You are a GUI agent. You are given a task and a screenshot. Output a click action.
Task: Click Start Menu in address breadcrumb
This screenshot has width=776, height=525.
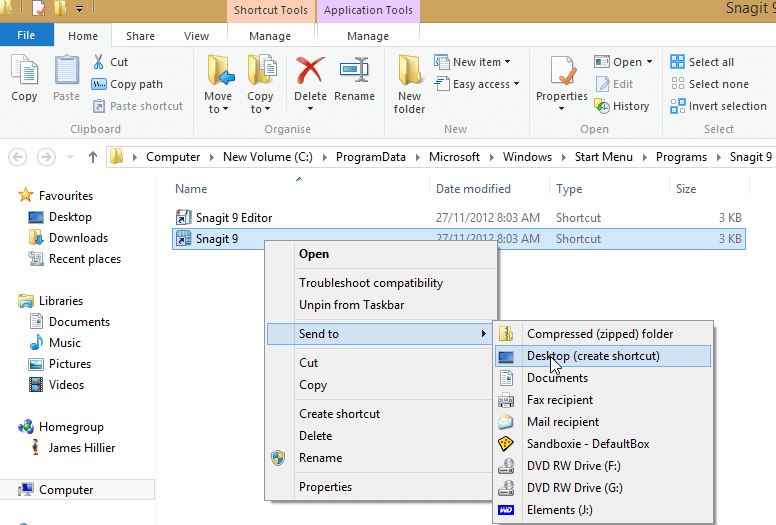tap(604, 157)
